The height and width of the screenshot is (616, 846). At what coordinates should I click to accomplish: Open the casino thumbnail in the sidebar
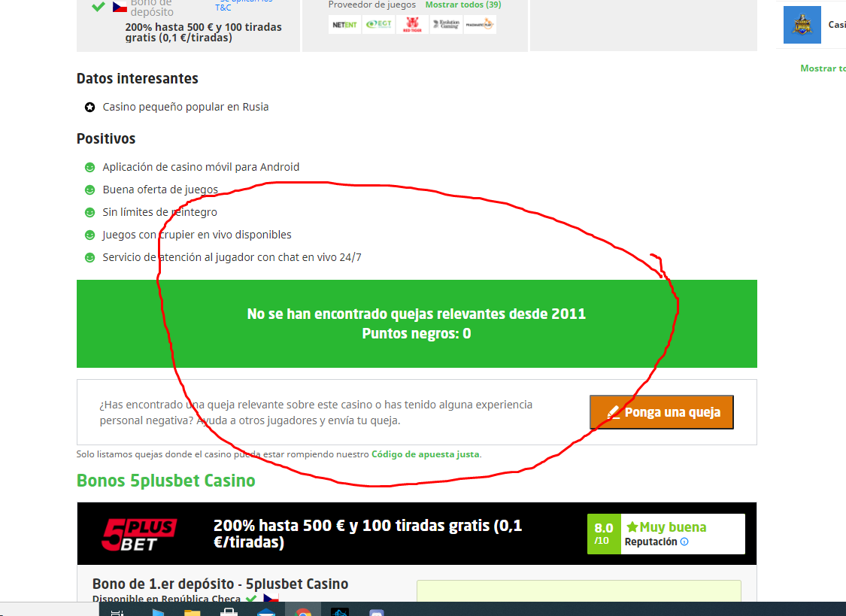[x=802, y=25]
